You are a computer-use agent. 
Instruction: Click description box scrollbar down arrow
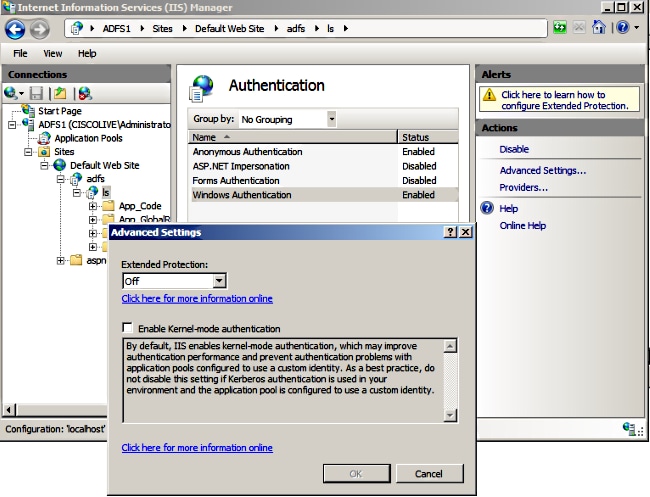click(x=450, y=415)
